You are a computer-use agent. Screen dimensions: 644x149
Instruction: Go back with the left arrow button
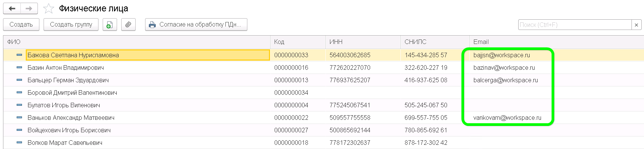point(12,8)
